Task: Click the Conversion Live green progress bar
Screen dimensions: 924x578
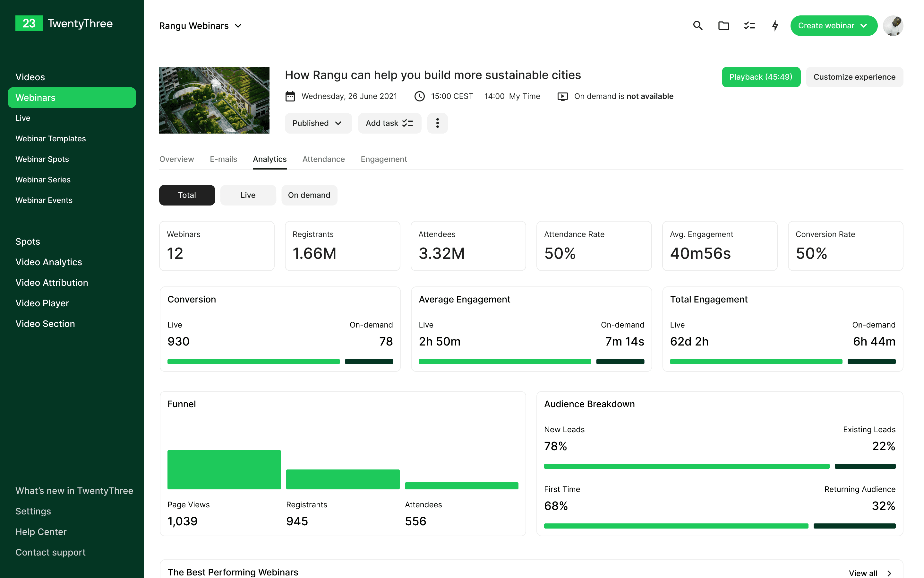Action: pyautogui.click(x=253, y=361)
